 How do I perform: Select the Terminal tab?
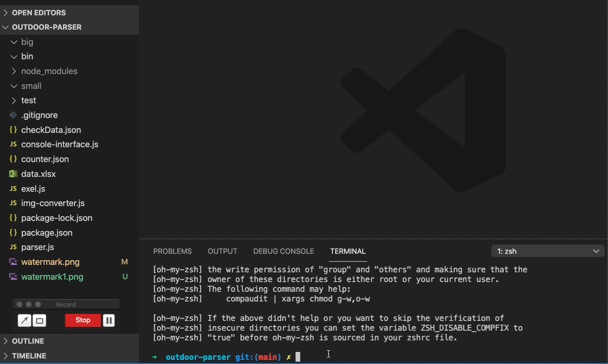[348, 251]
